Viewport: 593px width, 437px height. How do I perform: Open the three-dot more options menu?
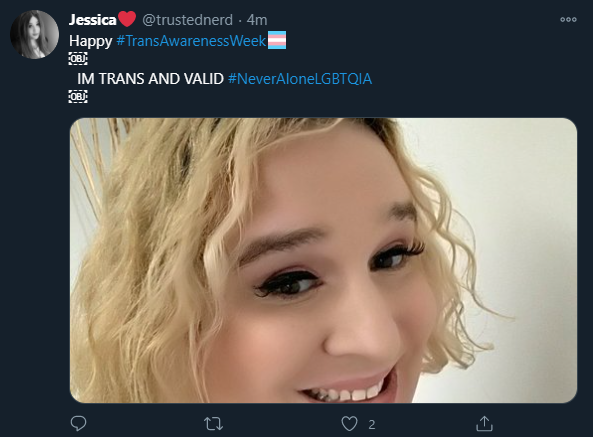coord(568,20)
